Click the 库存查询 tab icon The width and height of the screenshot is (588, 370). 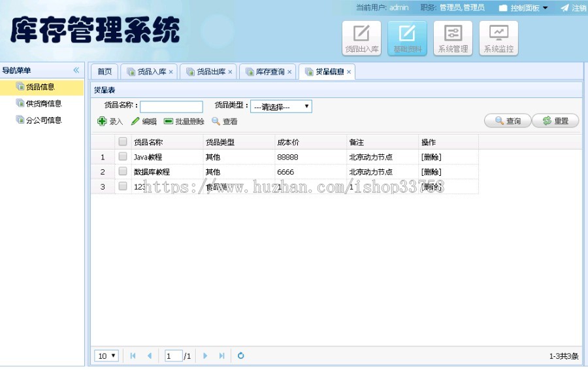coord(250,72)
